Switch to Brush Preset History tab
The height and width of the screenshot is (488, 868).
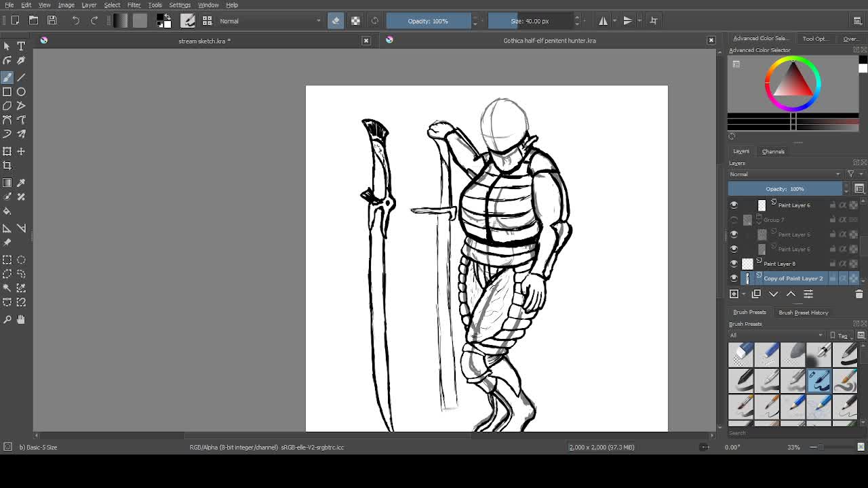pyautogui.click(x=804, y=312)
